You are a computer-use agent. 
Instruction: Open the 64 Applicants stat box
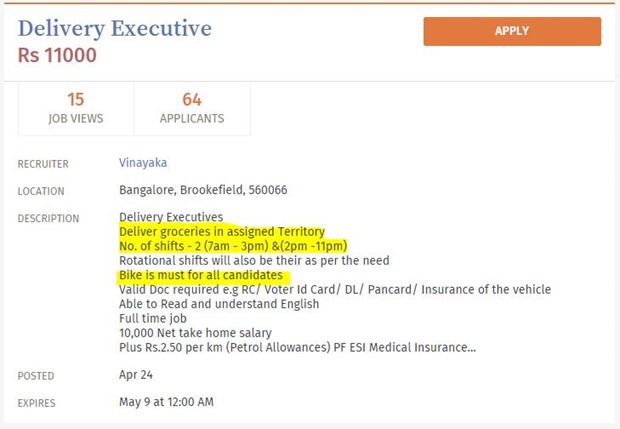(192, 108)
